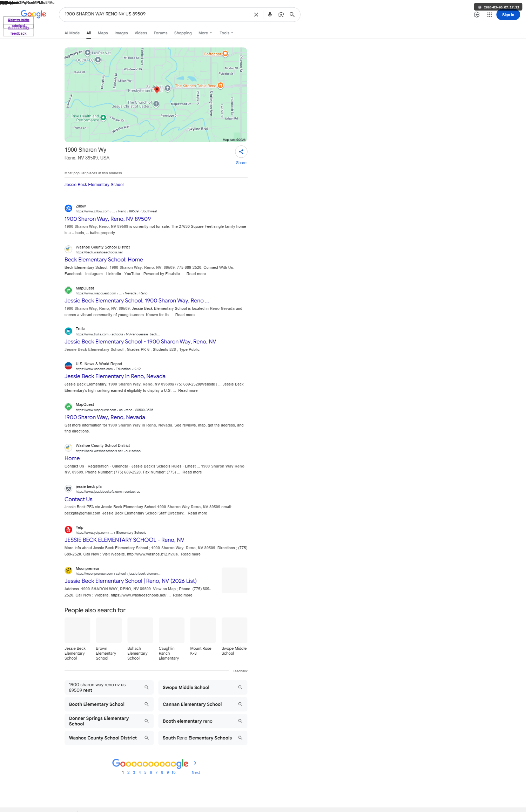Click the Coffeebar map marker

click(x=225, y=54)
